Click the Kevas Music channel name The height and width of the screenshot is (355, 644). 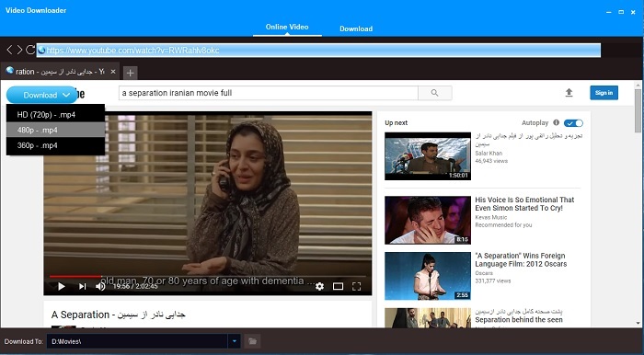491,217
